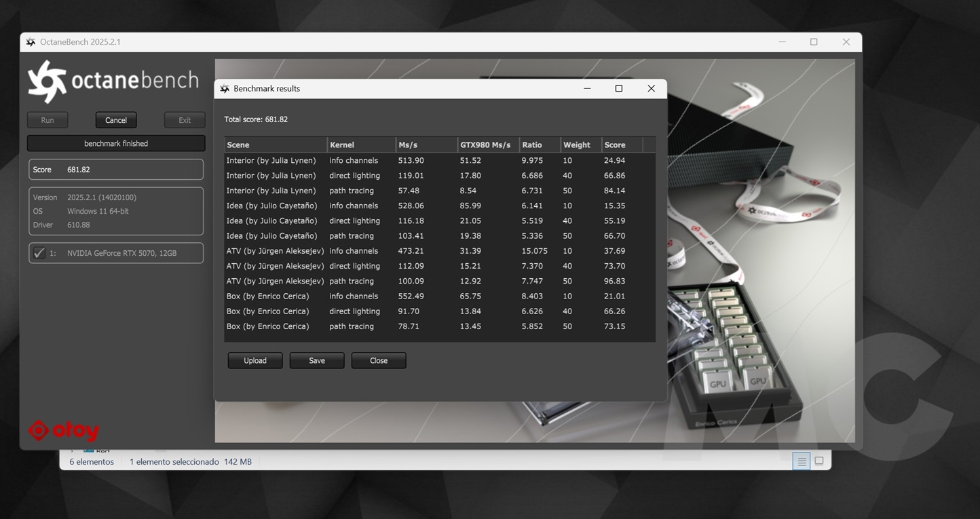
Task: Click the '15.075' ratio cell
Action: [x=535, y=251]
